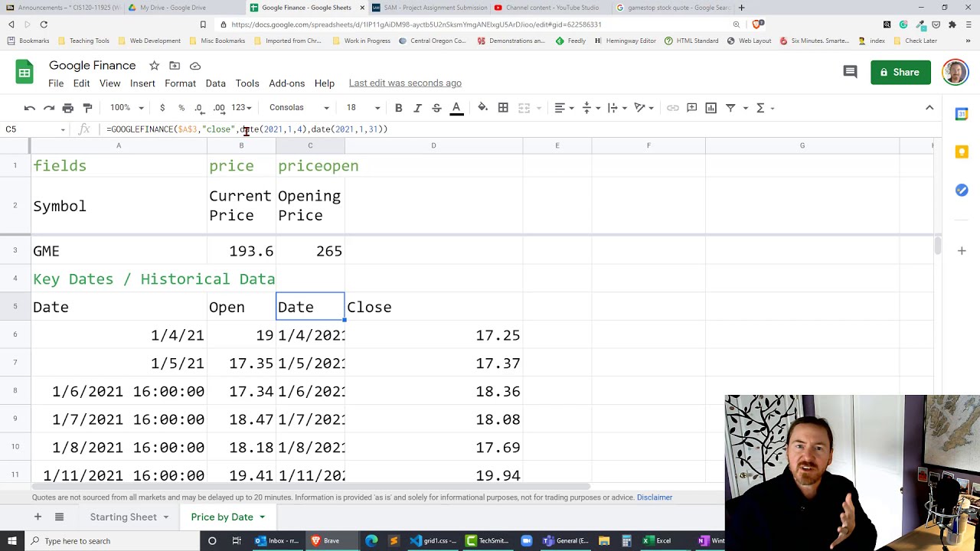Open the 123 number format dropdown
This screenshot has height=551, width=980.
pos(241,108)
